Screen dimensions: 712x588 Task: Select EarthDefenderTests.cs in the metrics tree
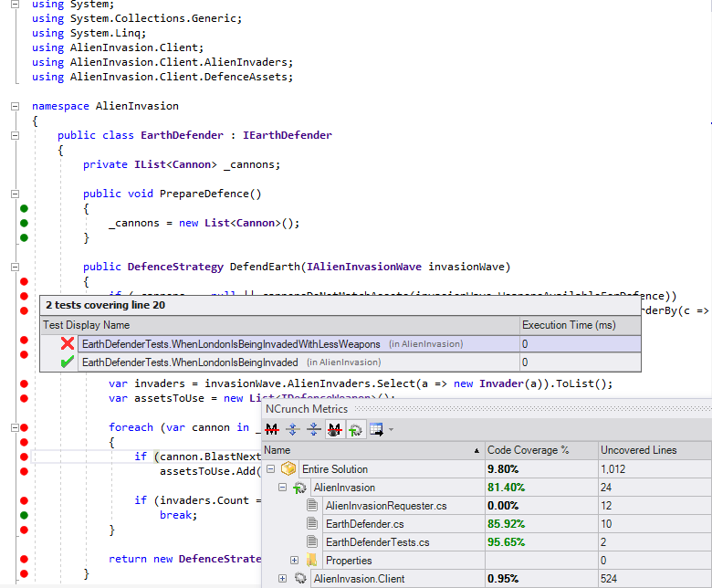(x=377, y=542)
